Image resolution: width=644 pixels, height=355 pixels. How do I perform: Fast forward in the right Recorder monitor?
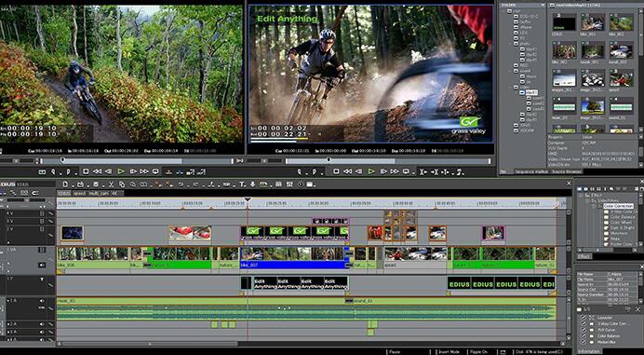click(395, 171)
